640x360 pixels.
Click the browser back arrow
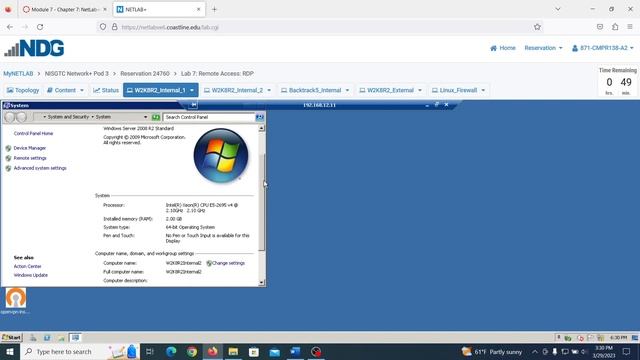tap(10, 27)
